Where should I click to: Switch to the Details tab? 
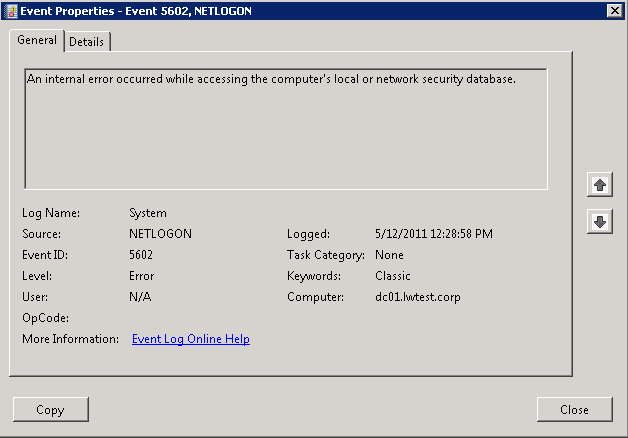coord(87,42)
